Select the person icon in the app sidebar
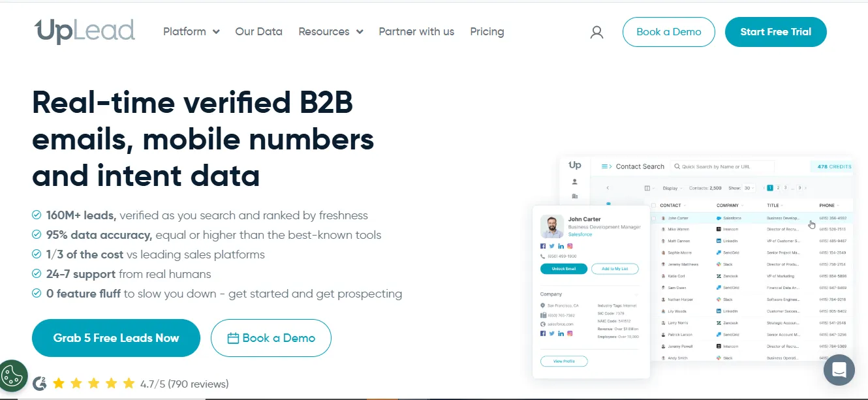This screenshot has height=400, width=868. [x=574, y=182]
